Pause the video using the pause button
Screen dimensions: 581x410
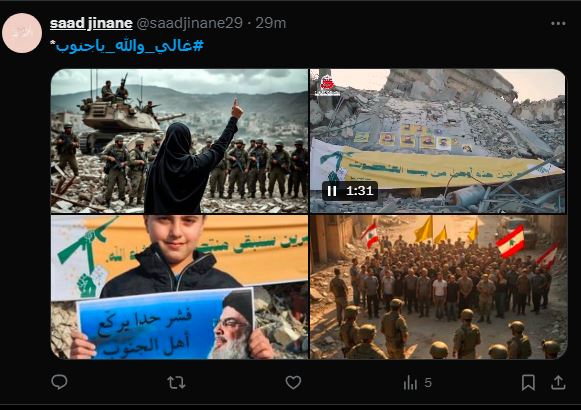point(332,191)
